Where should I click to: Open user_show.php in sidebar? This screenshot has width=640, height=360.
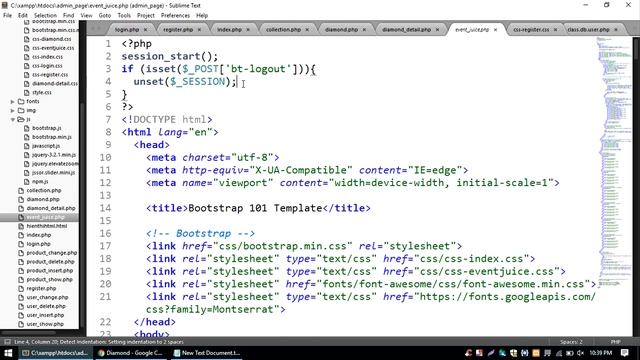(45, 324)
